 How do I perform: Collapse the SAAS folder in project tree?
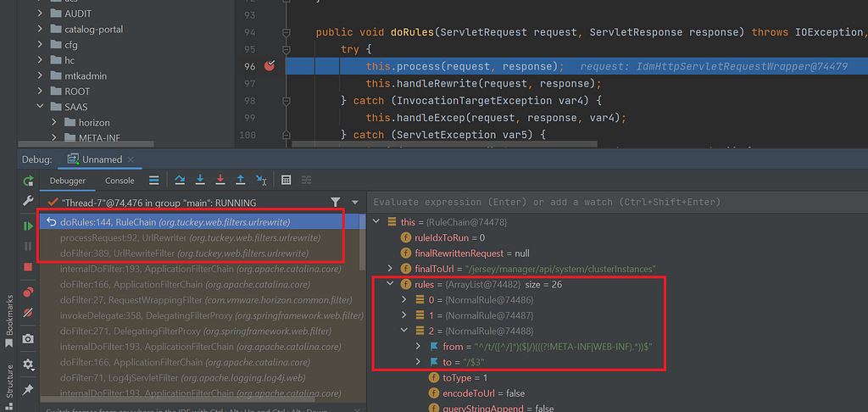click(x=41, y=106)
